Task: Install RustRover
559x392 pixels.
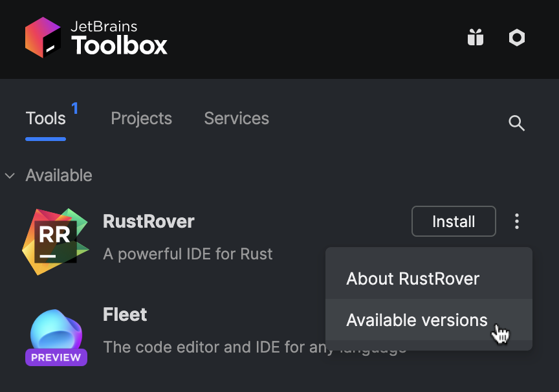Action: click(x=454, y=221)
